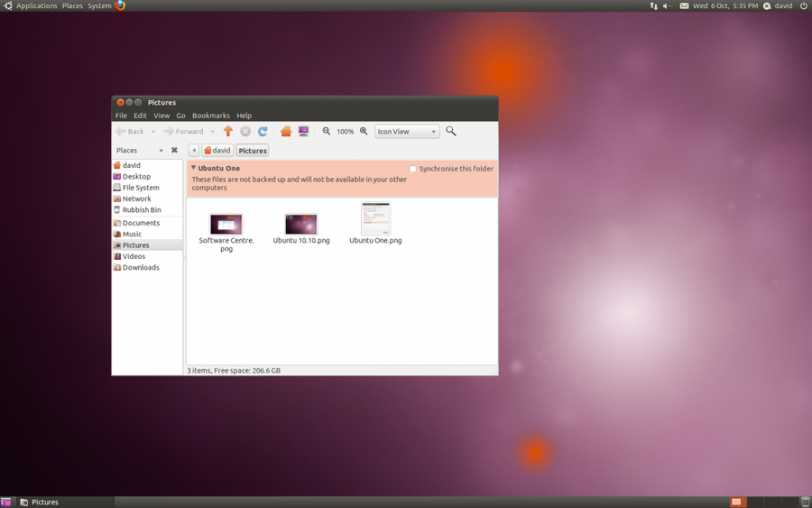The width and height of the screenshot is (812, 508).
Task: Open Forward history dropdown arrow
Action: 212,132
